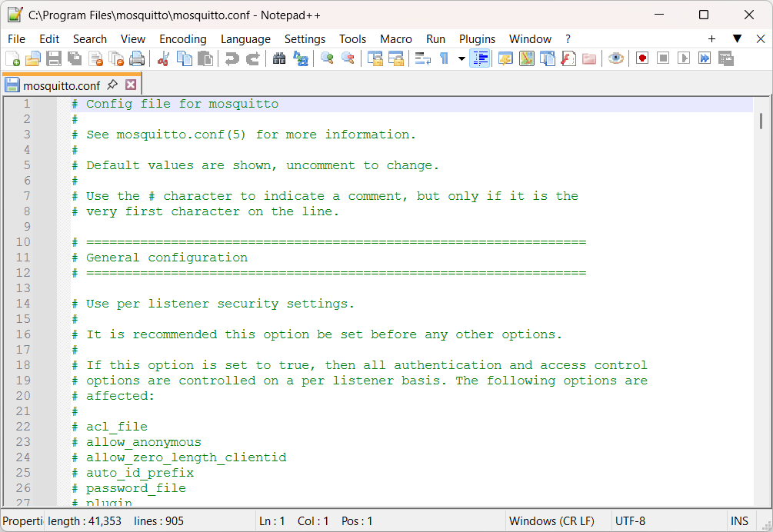Zoom in with the magnifier plus icon
Image resolution: width=773 pixels, height=532 pixels.
[327, 58]
